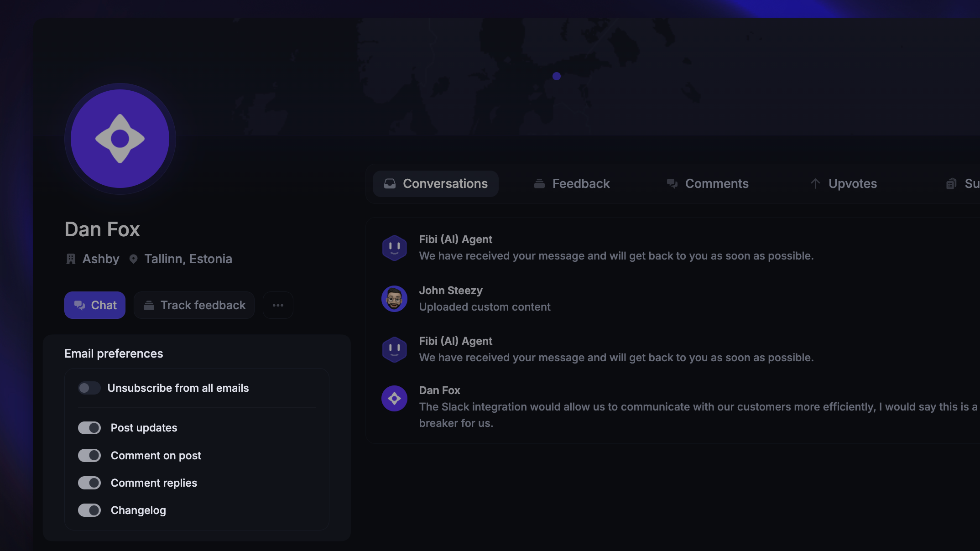Click Dan Fox's large profile avatar

coord(120,139)
